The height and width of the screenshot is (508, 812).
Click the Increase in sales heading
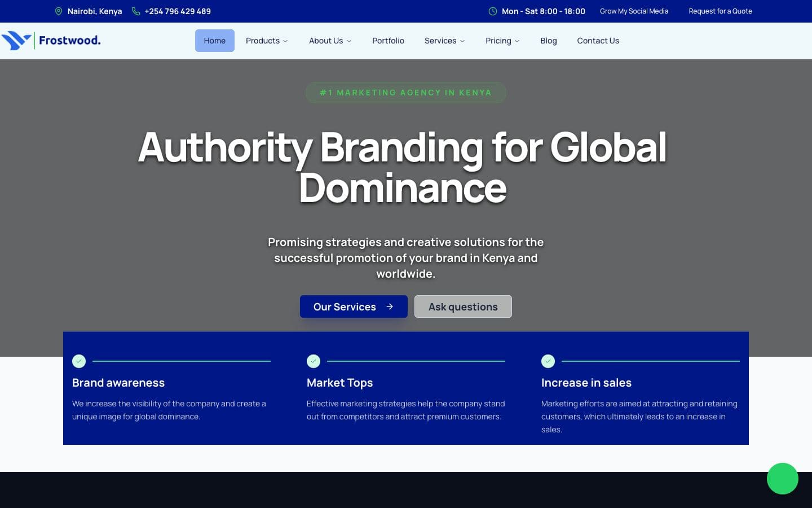586,383
